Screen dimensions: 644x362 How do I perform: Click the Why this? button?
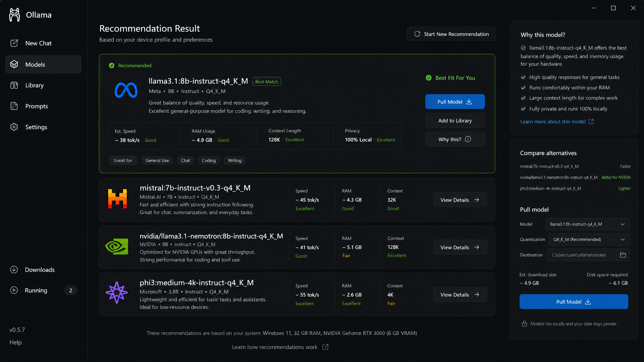point(455,139)
